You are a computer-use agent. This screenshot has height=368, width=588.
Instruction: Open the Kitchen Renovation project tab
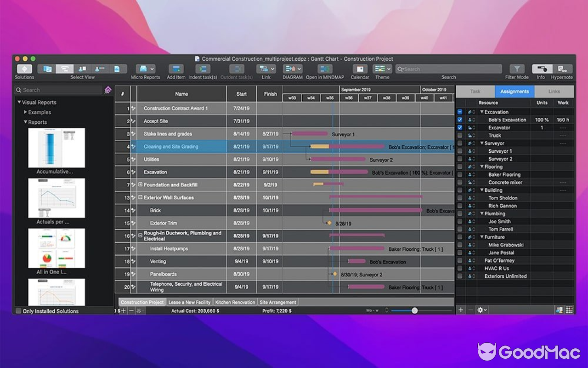pyautogui.click(x=236, y=302)
